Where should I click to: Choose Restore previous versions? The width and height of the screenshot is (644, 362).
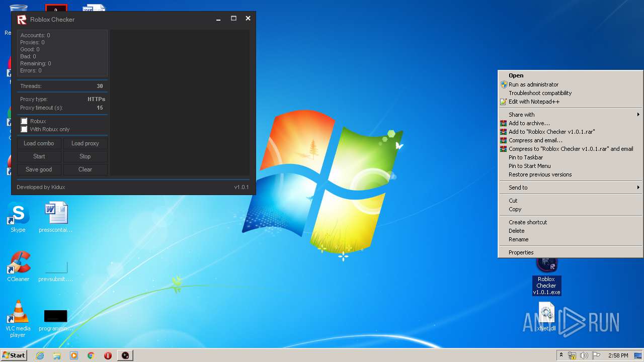pyautogui.click(x=571, y=174)
